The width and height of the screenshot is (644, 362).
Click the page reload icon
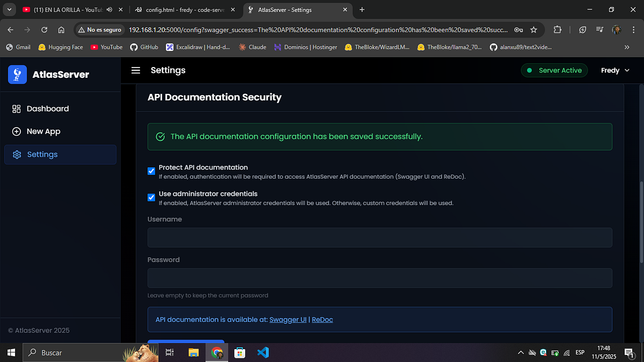(x=45, y=30)
